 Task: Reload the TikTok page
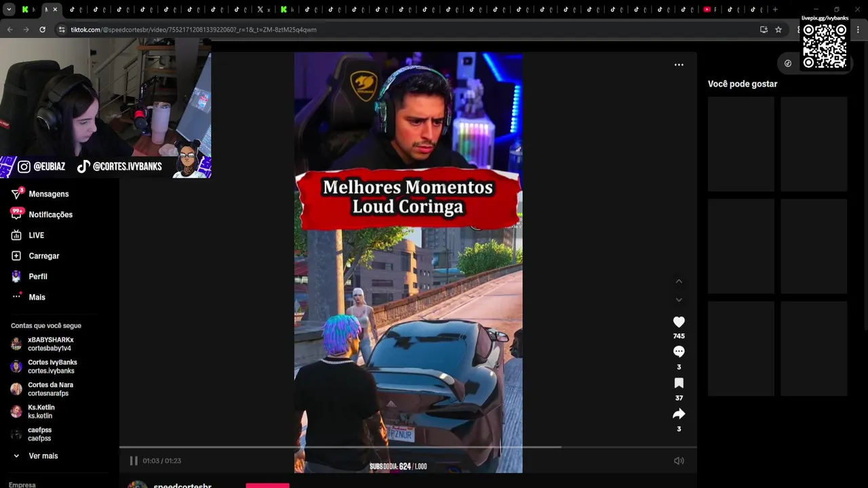(x=42, y=30)
